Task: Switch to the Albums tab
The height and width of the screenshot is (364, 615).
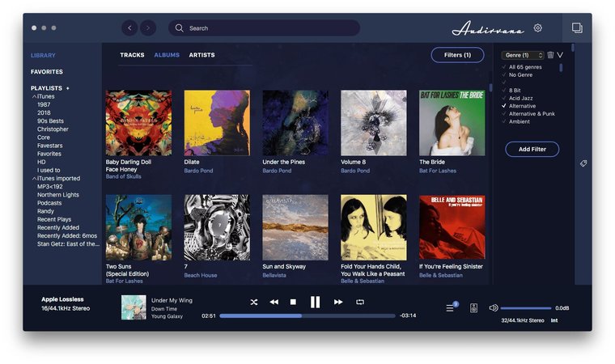Action: tap(167, 55)
